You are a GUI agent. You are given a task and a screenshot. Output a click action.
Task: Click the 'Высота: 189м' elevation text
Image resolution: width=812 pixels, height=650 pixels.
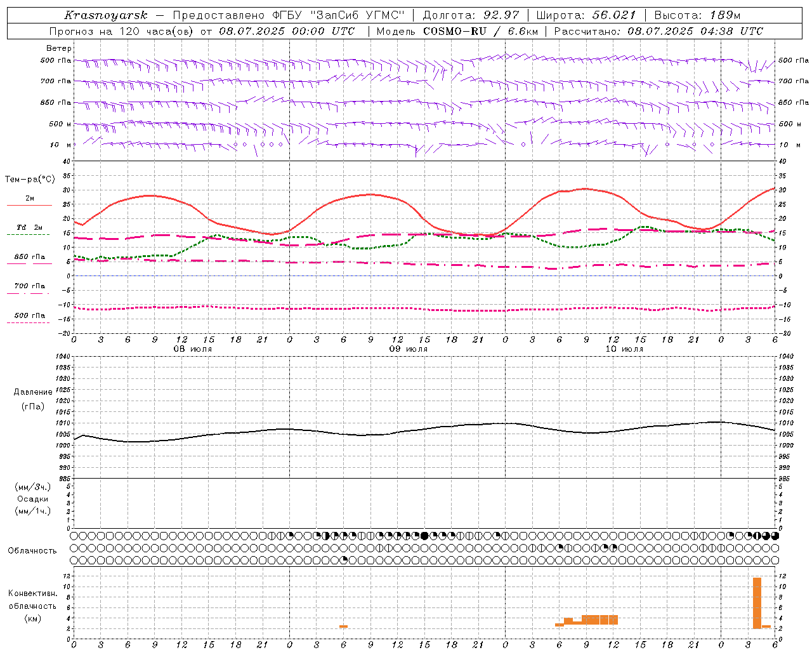(x=697, y=15)
